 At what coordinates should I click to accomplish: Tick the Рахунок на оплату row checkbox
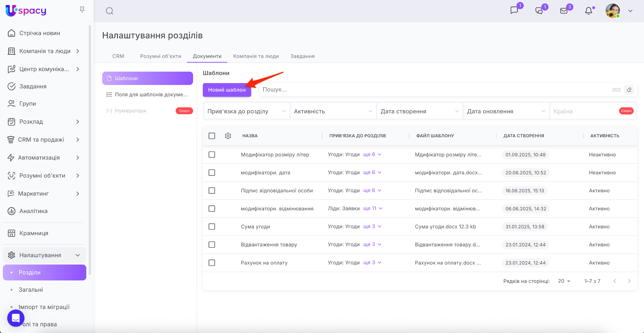click(212, 263)
